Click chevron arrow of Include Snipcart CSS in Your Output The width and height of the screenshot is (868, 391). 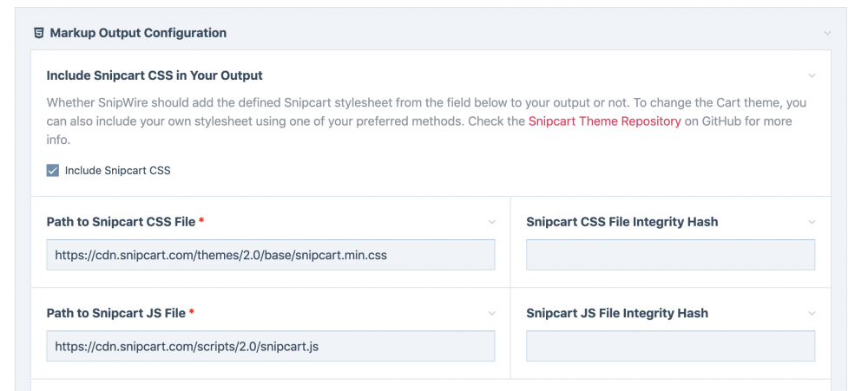[812, 75]
